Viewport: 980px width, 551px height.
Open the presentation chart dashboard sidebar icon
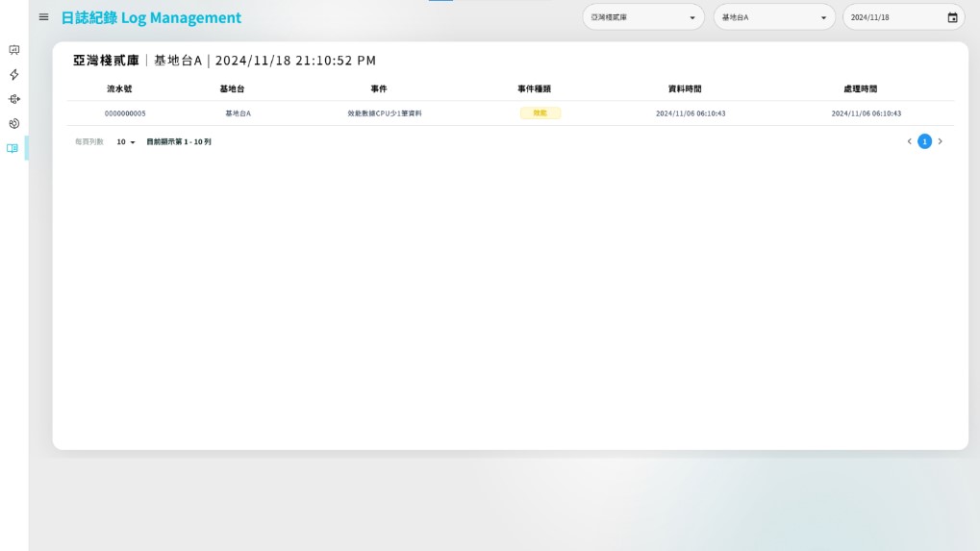pyautogui.click(x=13, y=50)
